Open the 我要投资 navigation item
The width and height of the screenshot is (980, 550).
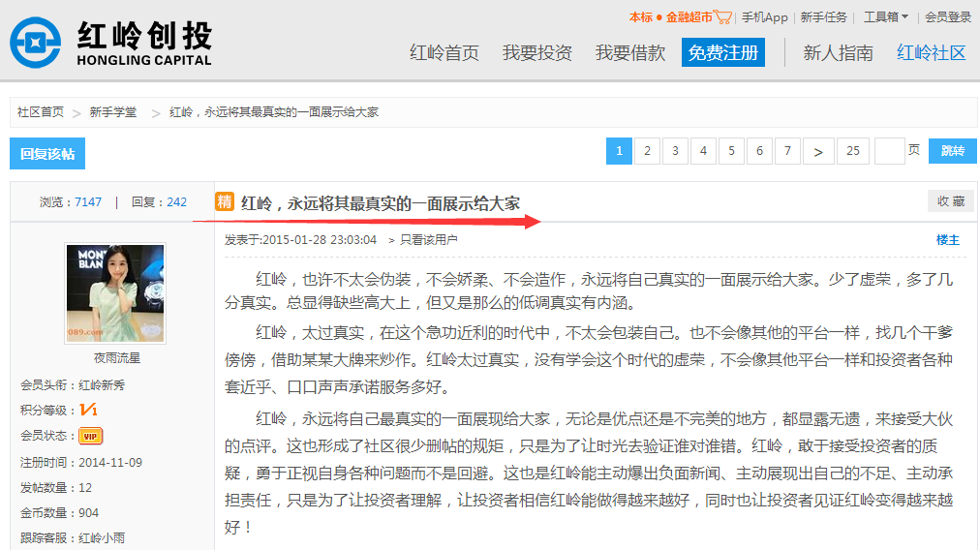tap(537, 53)
